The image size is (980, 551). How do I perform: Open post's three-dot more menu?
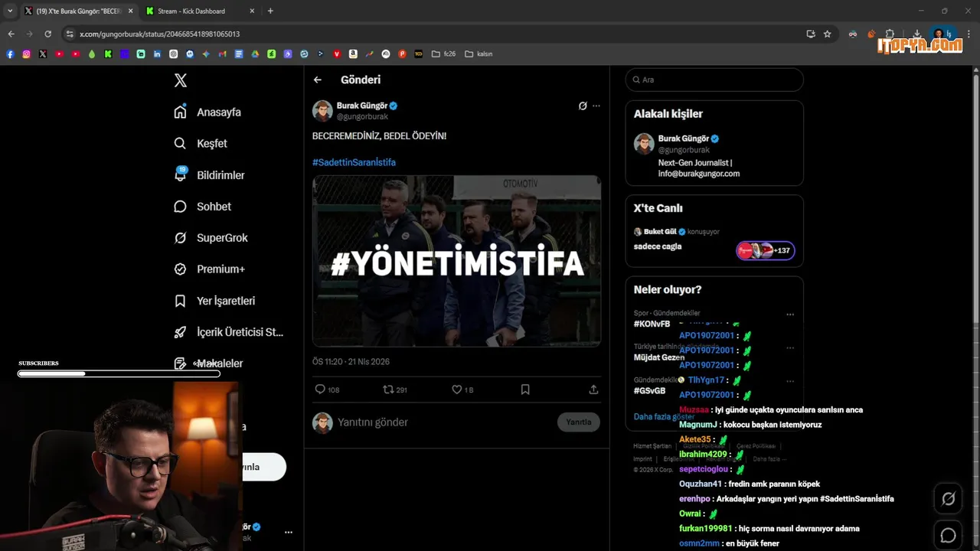[x=596, y=106]
